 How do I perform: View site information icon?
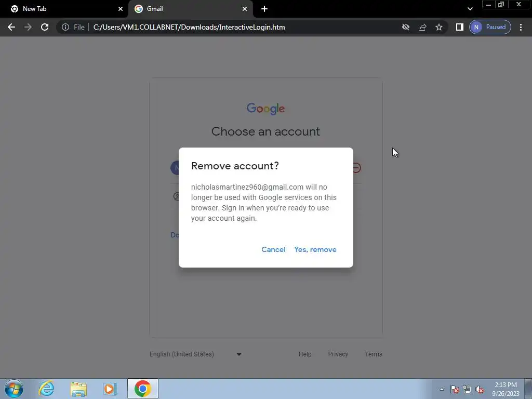click(65, 27)
